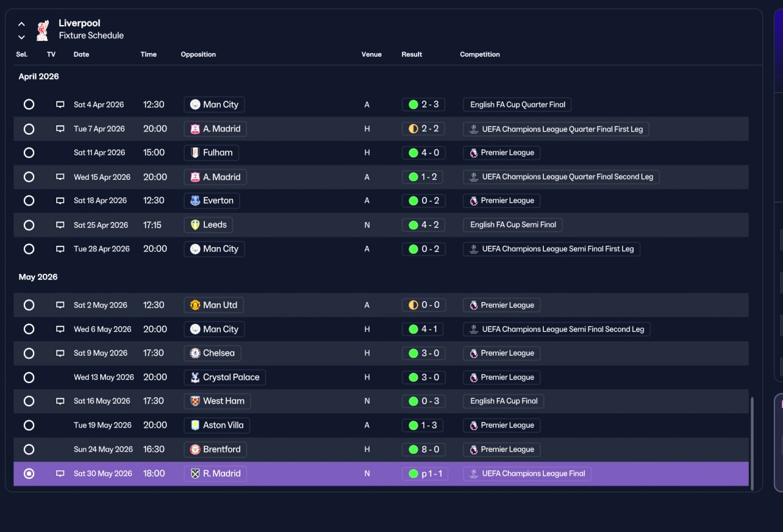Select the Aston Villa fixture radio button

pyautogui.click(x=29, y=425)
